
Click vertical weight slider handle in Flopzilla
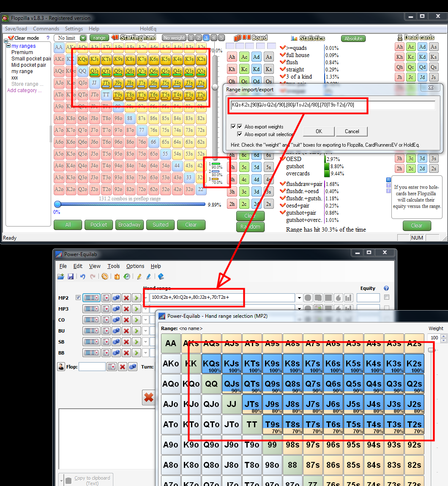click(215, 87)
